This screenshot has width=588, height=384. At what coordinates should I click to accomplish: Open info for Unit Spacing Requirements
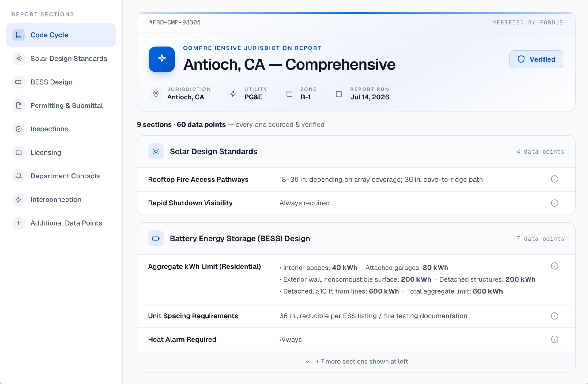[554, 316]
